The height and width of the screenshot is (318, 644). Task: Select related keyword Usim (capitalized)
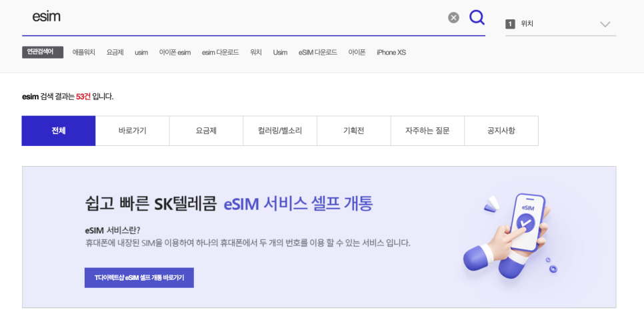tap(280, 53)
